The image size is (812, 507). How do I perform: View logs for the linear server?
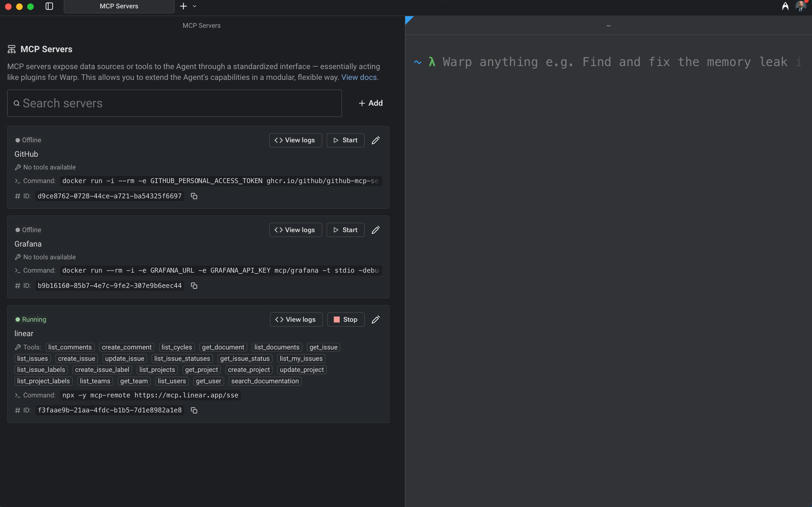(296, 320)
